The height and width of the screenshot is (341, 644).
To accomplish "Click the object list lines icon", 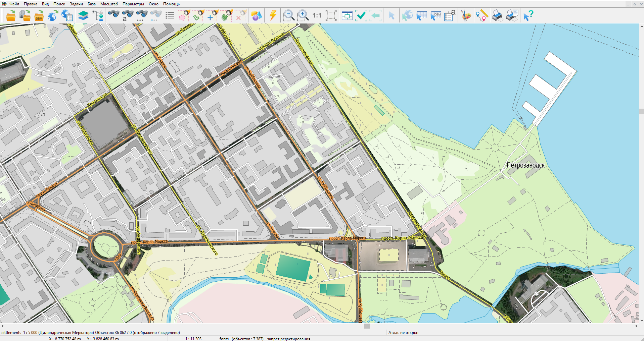I will 170,15.
